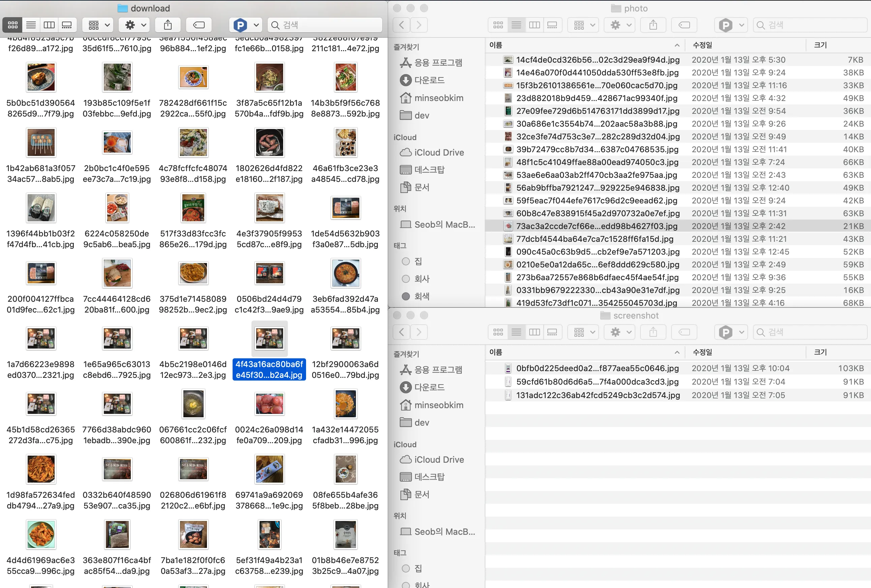Click back arrow in photo window
This screenshot has width=871, height=588.
401,25
